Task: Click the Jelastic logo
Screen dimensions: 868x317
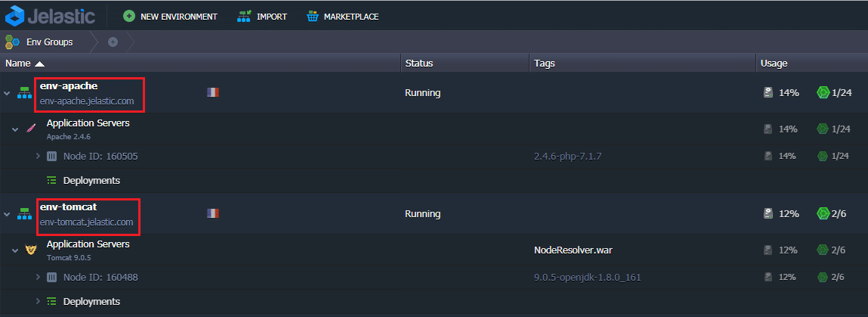Action: click(x=50, y=16)
